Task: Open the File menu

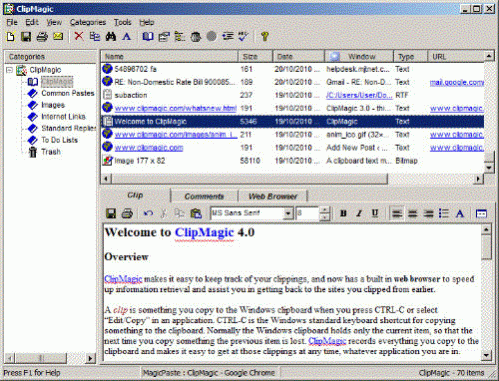Action: [x=12, y=22]
